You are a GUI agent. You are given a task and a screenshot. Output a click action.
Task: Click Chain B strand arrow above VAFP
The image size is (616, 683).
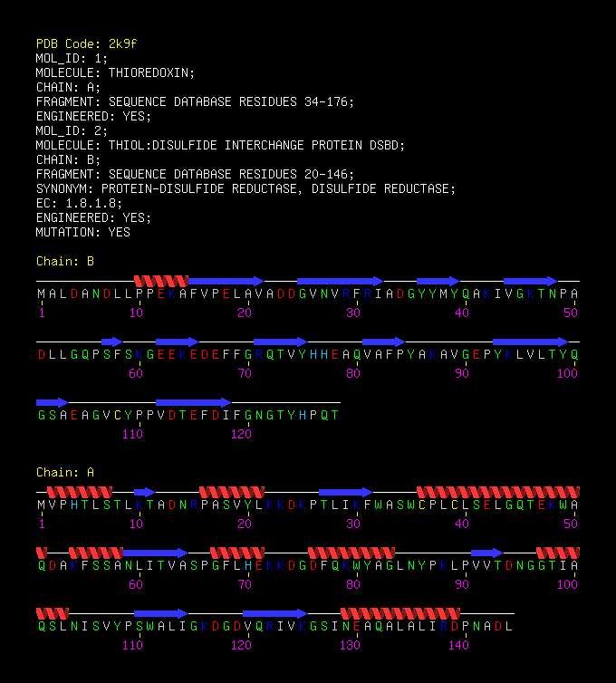(384, 341)
